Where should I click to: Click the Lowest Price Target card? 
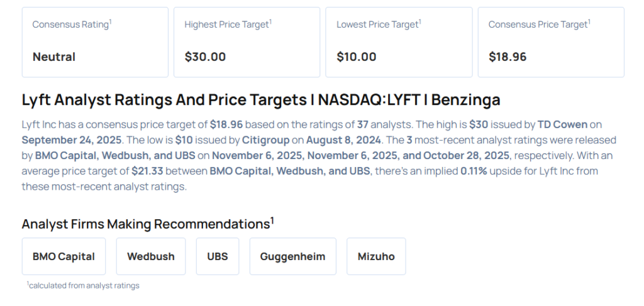coord(399,41)
